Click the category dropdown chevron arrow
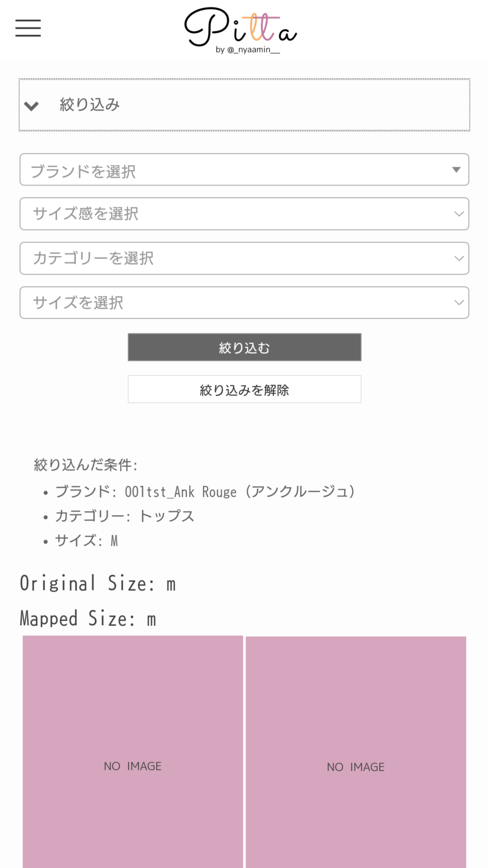 pos(459,258)
